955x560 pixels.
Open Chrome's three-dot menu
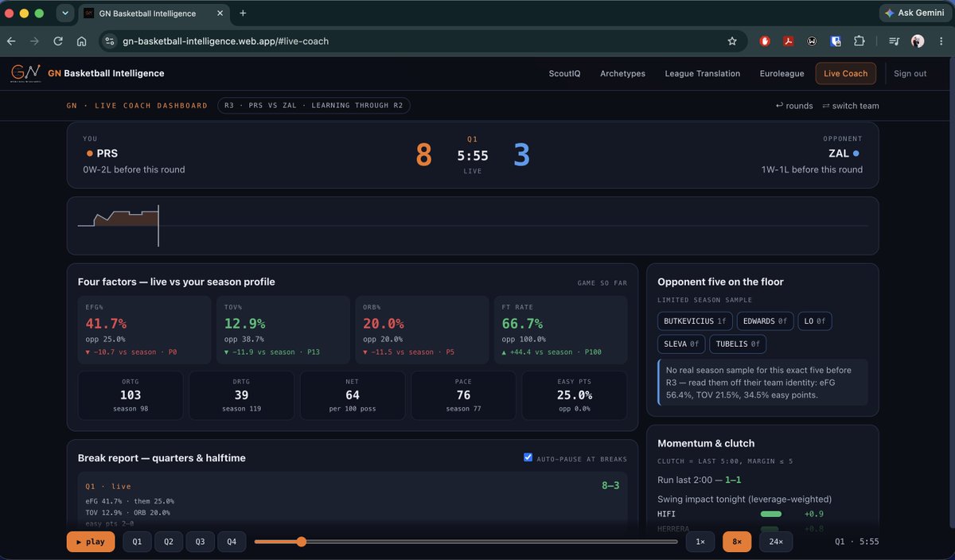tap(940, 41)
